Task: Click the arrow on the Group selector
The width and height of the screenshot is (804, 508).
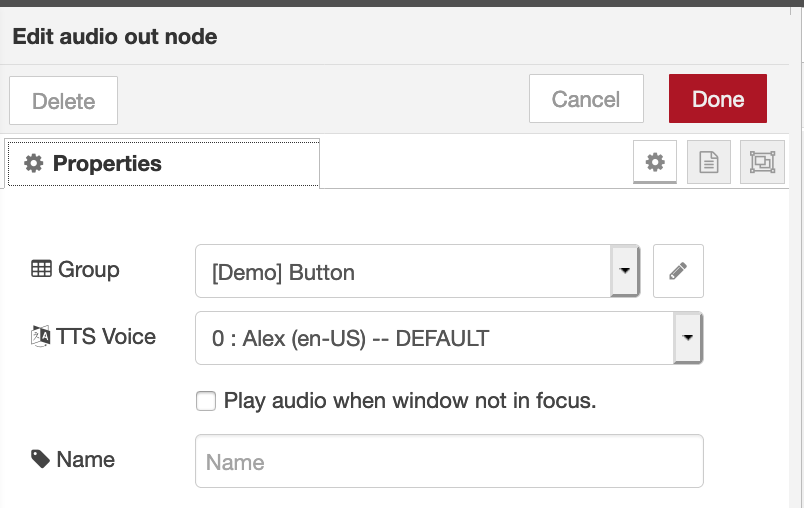Action: pyautogui.click(x=625, y=271)
